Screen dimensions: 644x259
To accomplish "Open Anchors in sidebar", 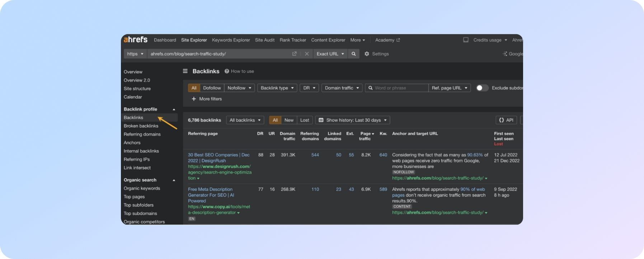I will 132,143.
